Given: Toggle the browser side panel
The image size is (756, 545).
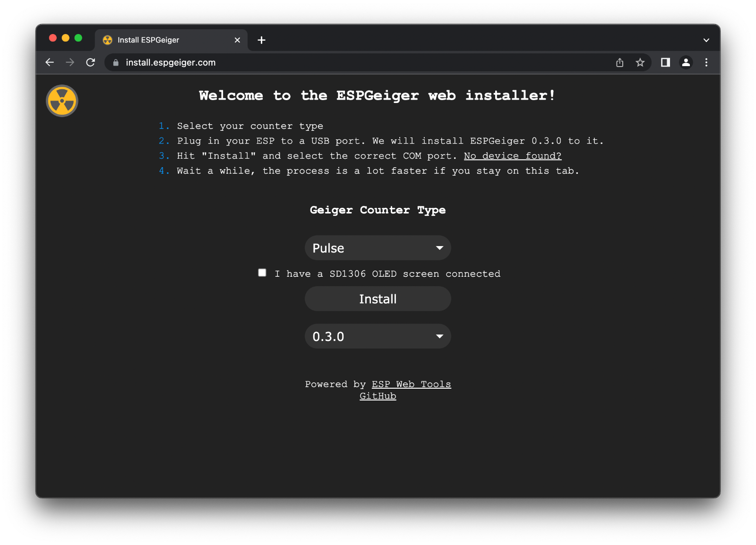Looking at the screenshot, I should tap(665, 62).
